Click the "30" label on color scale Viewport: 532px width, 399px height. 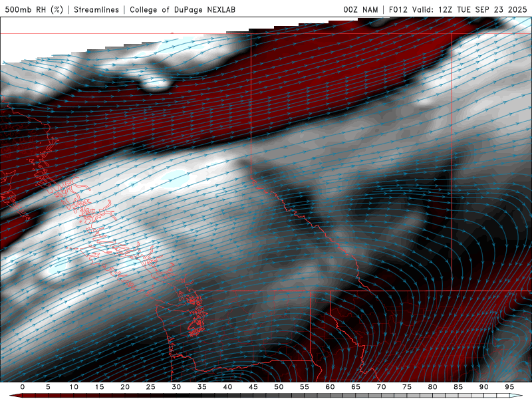click(x=176, y=387)
